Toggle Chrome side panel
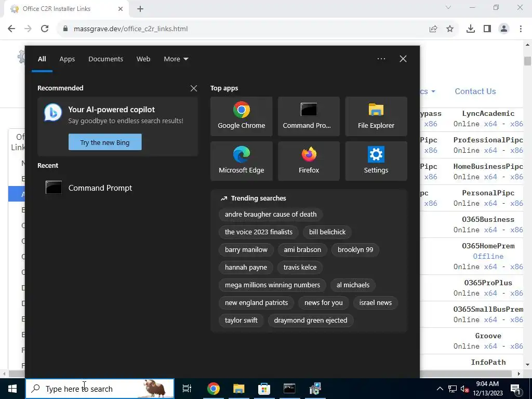Image resolution: width=532 pixels, height=399 pixels. 487,29
